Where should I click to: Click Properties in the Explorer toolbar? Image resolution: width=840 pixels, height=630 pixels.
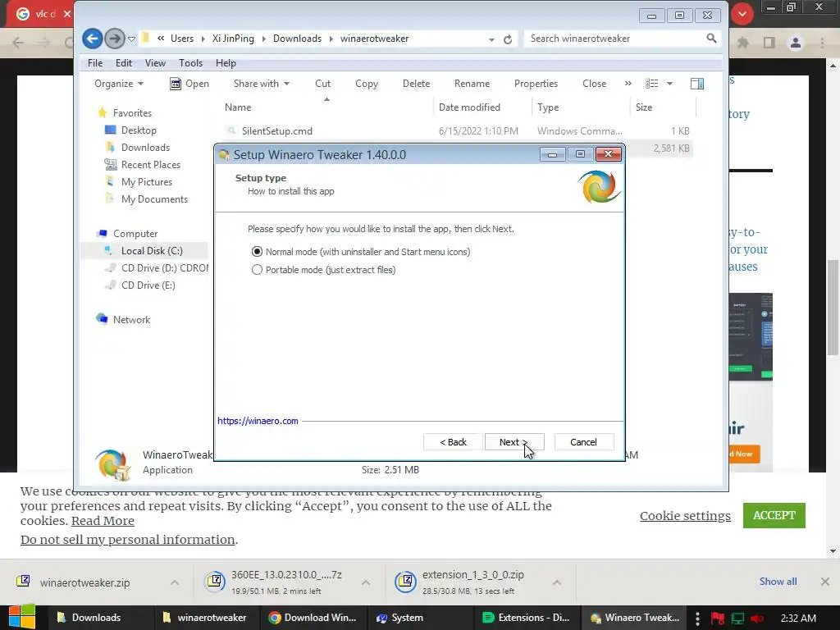(x=536, y=84)
